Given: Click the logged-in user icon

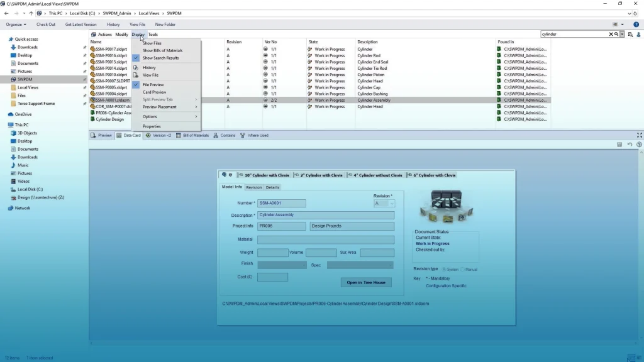Looking at the screenshot, I should point(640,33).
